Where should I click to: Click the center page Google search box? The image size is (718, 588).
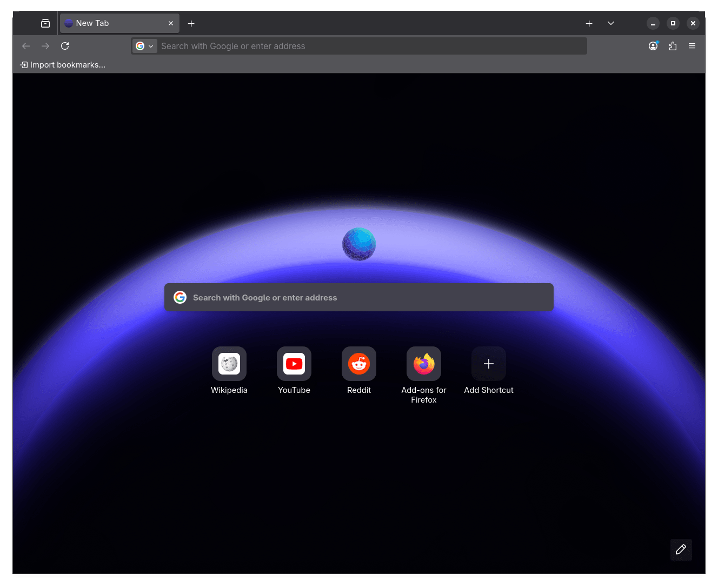click(359, 297)
